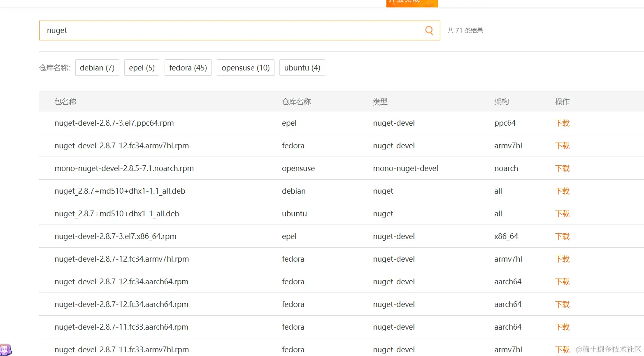644x356 pixels.
Task: Select package name nuget_2.8.7+md510+dhx1-1.1_all.deb
Action: tap(120, 191)
